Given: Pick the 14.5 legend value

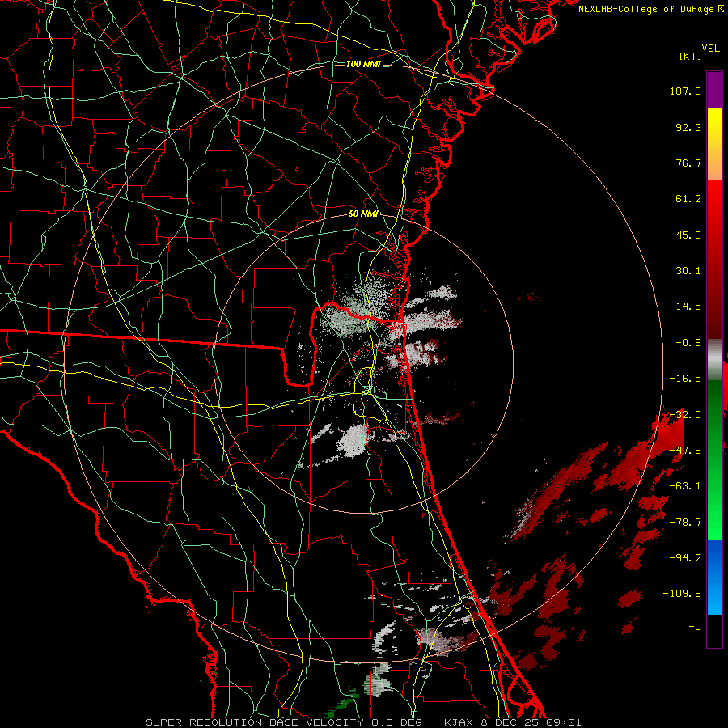Looking at the screenshot, I should [x=688, y=307].
